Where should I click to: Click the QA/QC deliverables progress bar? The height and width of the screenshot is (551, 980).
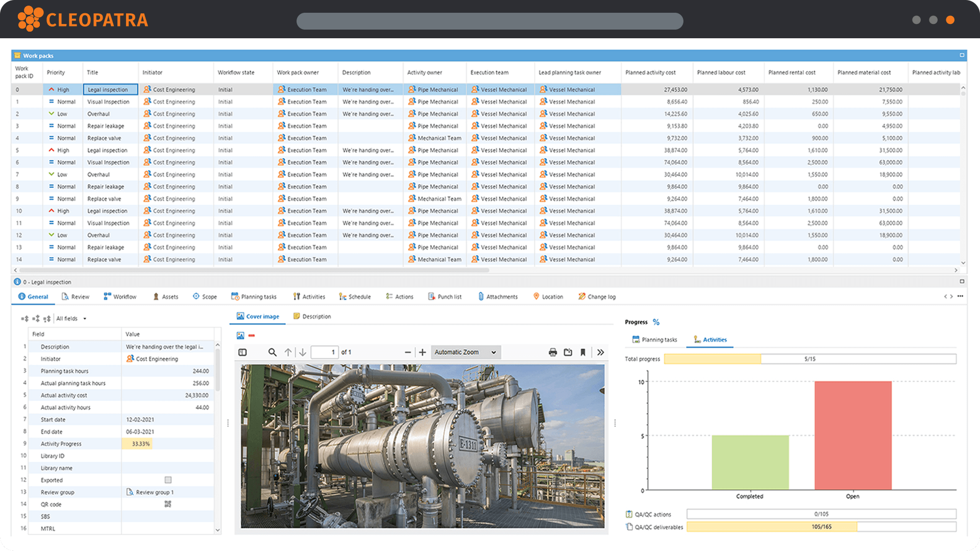pyautogui.click(x=821, y=527)
